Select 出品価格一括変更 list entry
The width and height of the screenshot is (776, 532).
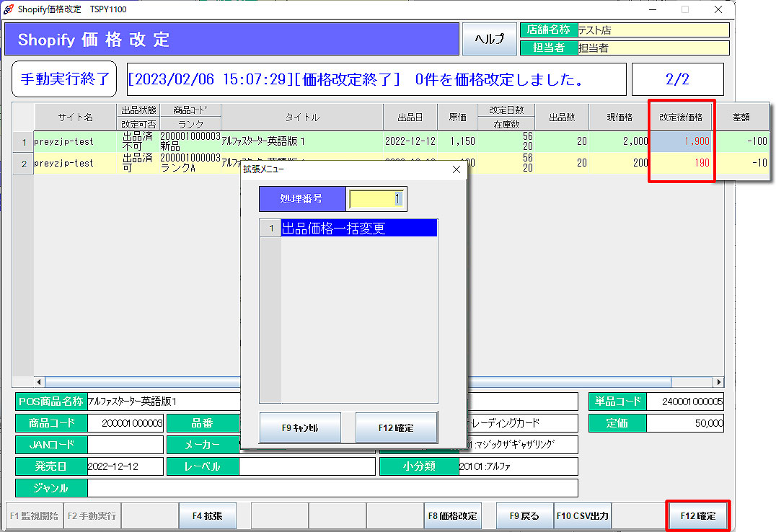(358, 229)
